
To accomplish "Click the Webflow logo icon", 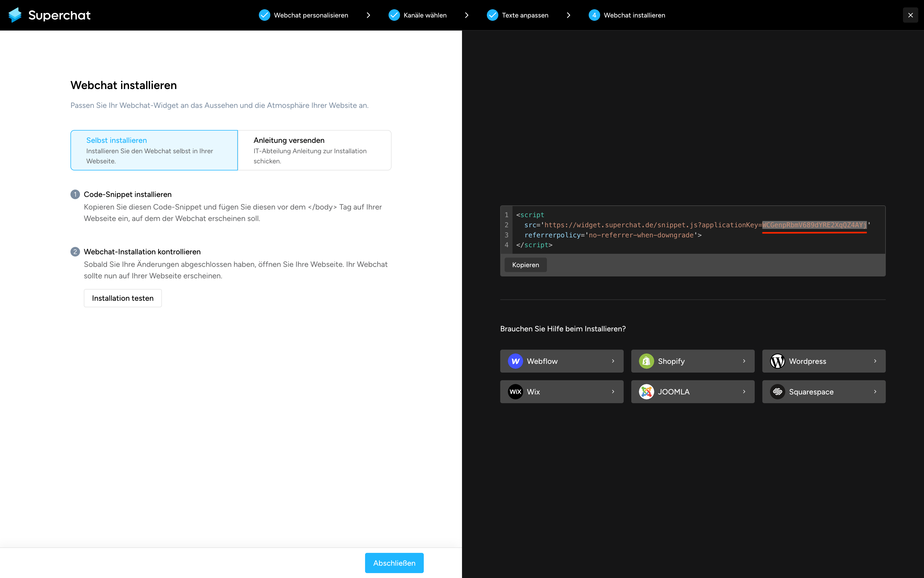I will pos(515,361).
